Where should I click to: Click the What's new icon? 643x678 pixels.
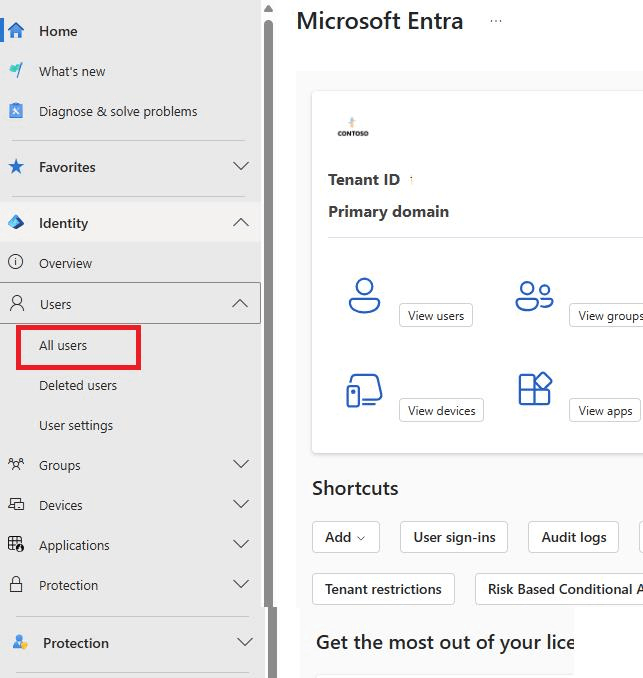[16, 70]
